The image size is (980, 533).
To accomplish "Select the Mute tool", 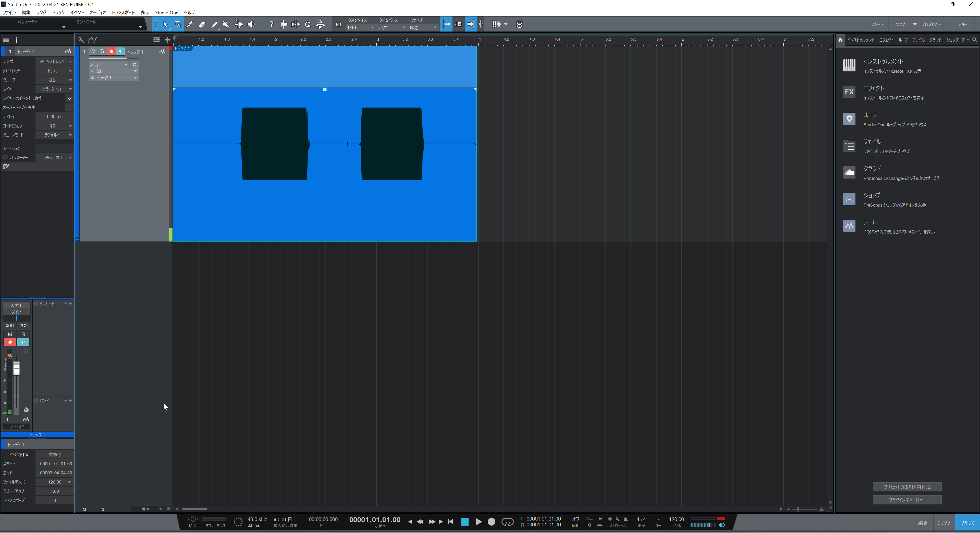I will 226,24.
